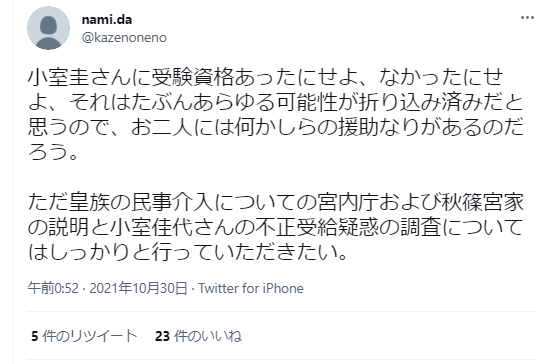
Task: Open the Twitter for iPhone source link
Action: (251, 288)
